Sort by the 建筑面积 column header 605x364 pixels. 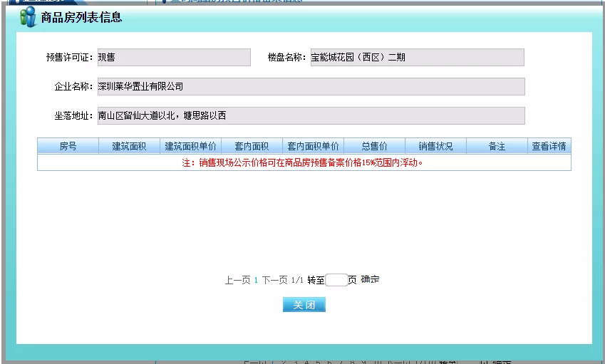129,147
